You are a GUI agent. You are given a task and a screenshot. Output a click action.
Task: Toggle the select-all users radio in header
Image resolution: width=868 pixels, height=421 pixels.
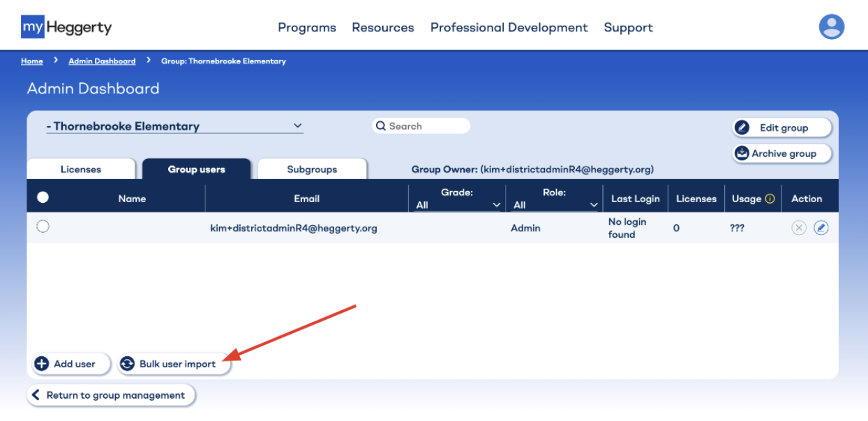click(43, 198)
